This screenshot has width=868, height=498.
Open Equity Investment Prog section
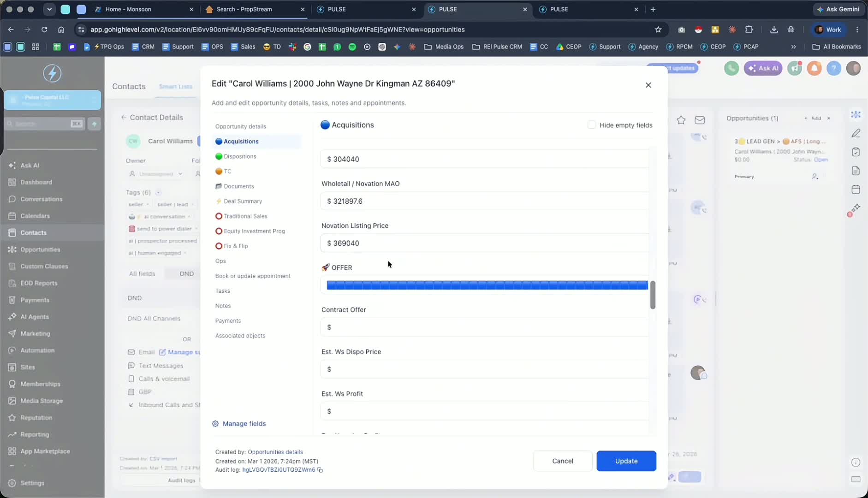click(x=250, y=231)
